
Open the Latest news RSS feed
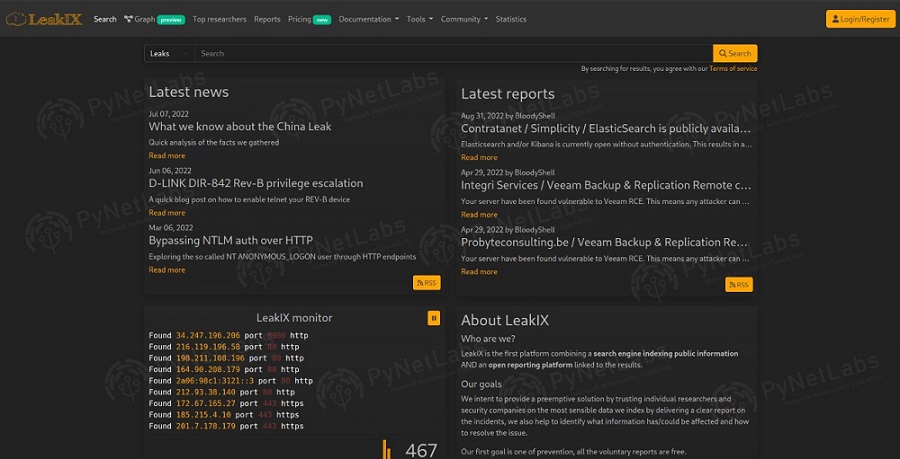[426, 283]
